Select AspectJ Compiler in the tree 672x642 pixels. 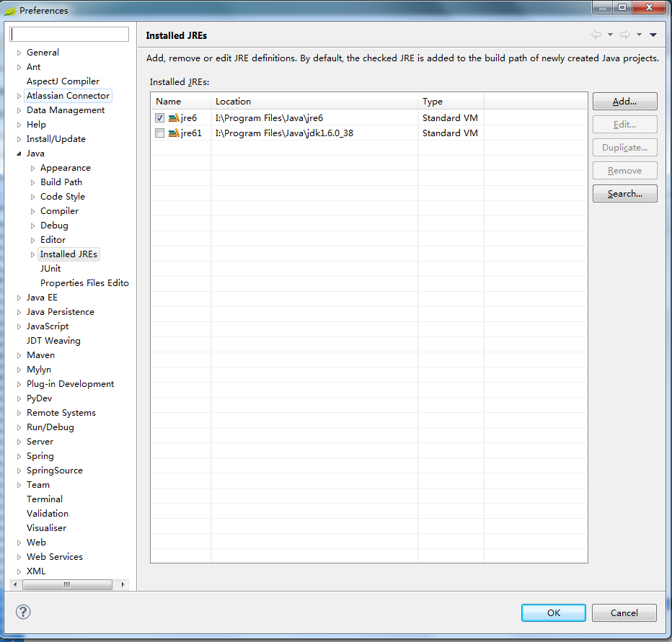click(63, 81)
